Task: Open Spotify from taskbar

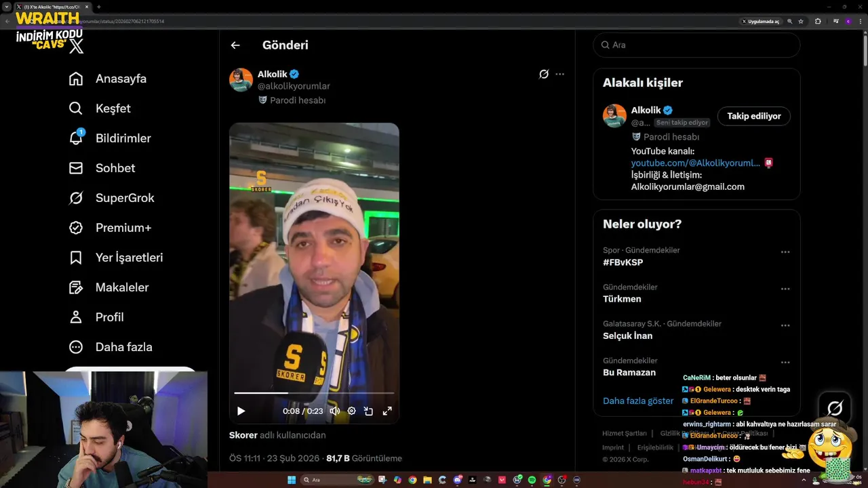Action: pyautogui.click(x=532, y=480)
